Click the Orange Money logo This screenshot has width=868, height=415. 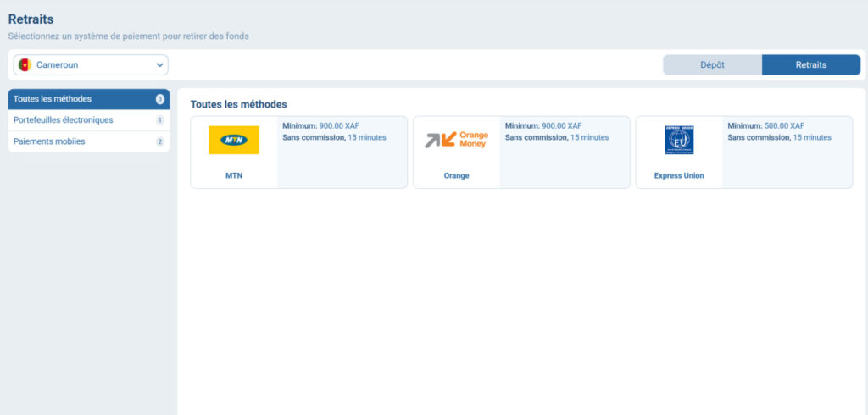coord(457,140)
